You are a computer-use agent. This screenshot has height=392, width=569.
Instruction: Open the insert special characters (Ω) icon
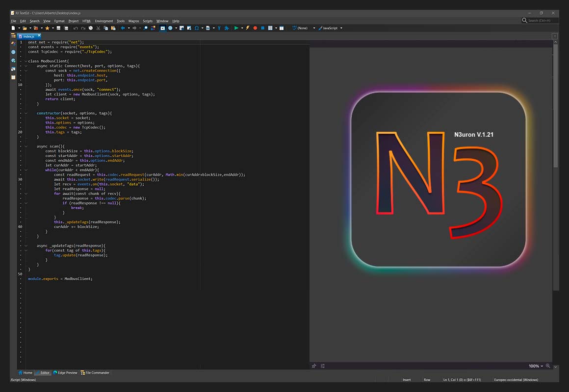click(x=196, y=28)
